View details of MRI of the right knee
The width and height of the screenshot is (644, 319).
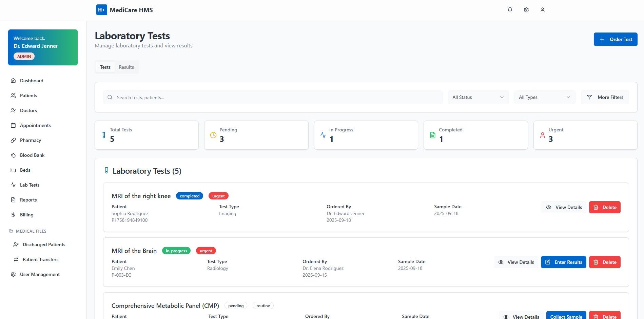click(564, 207)
